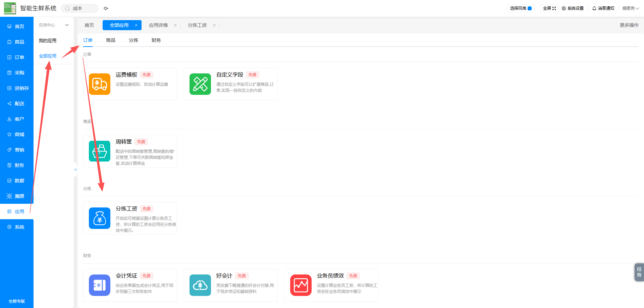Open 配送 in the left sidebar
The height and width of the screenshot is (308, 644).
pyautogui.click(x=17, y=104)
